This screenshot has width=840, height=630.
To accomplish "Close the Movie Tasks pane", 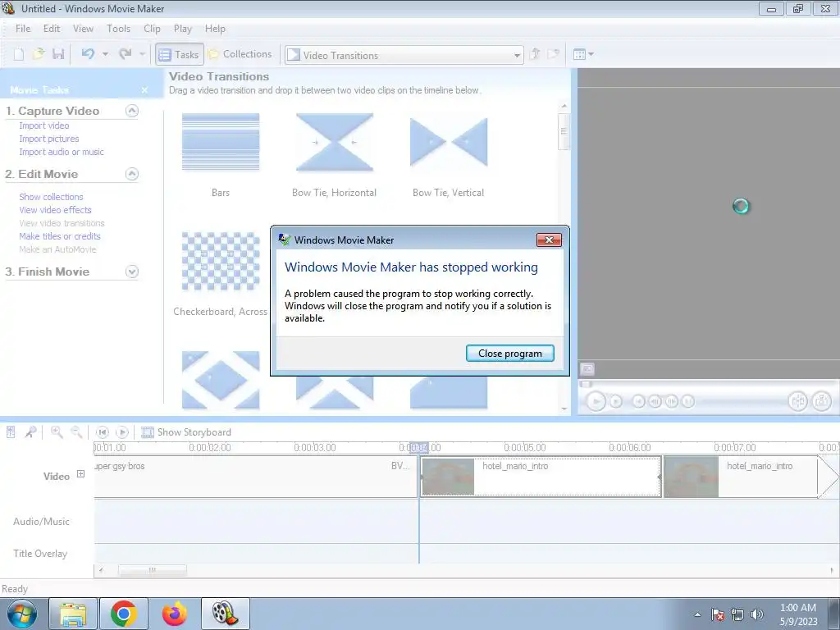I will [144, 90].
